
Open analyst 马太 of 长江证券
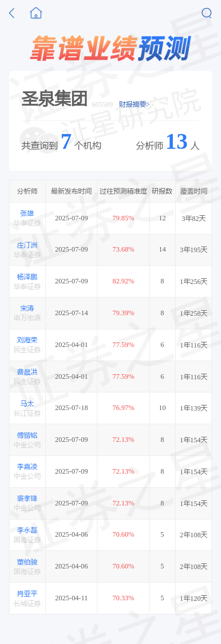[27, 404]
